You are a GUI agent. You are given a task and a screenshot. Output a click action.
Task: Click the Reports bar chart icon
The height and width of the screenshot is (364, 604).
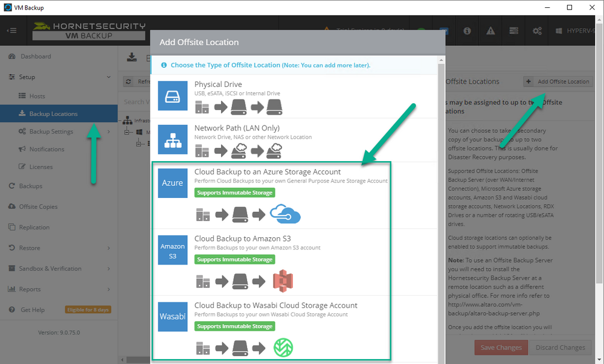12,289
